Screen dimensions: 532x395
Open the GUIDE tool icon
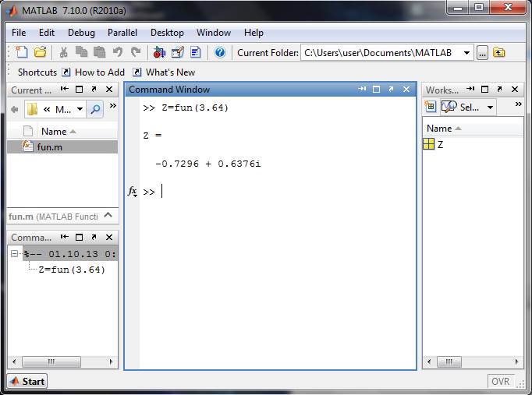coord(178,52)
